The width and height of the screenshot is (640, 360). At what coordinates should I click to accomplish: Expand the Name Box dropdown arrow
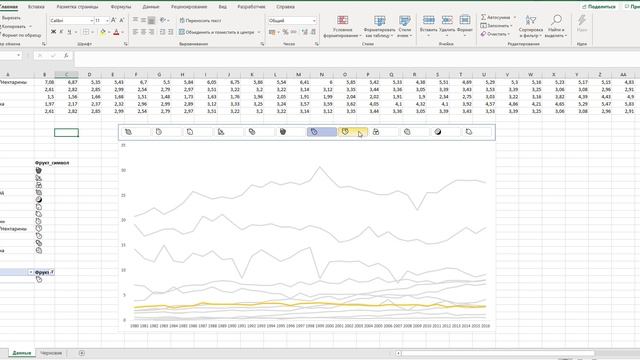18,55
